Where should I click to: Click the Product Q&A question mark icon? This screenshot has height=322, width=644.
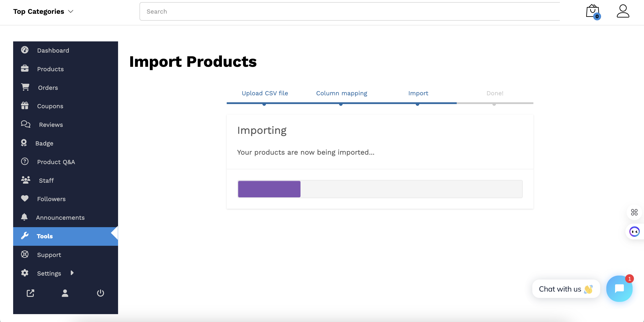tap(25, 161)
